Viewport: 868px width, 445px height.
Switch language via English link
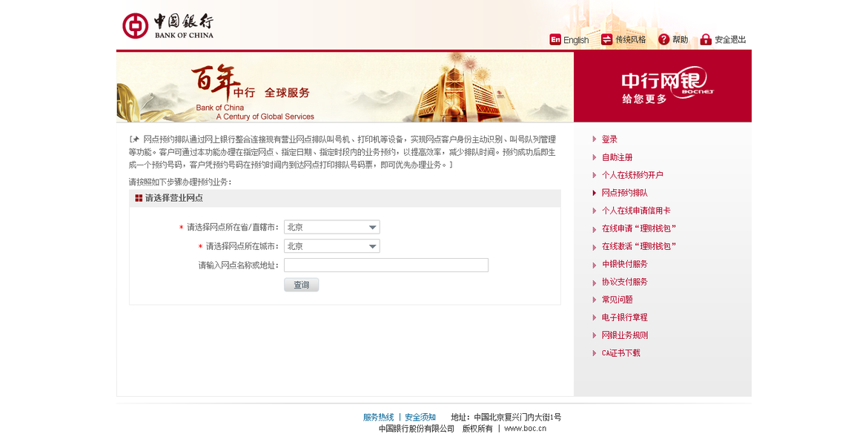pyautogui.click(x=576, y=40)
